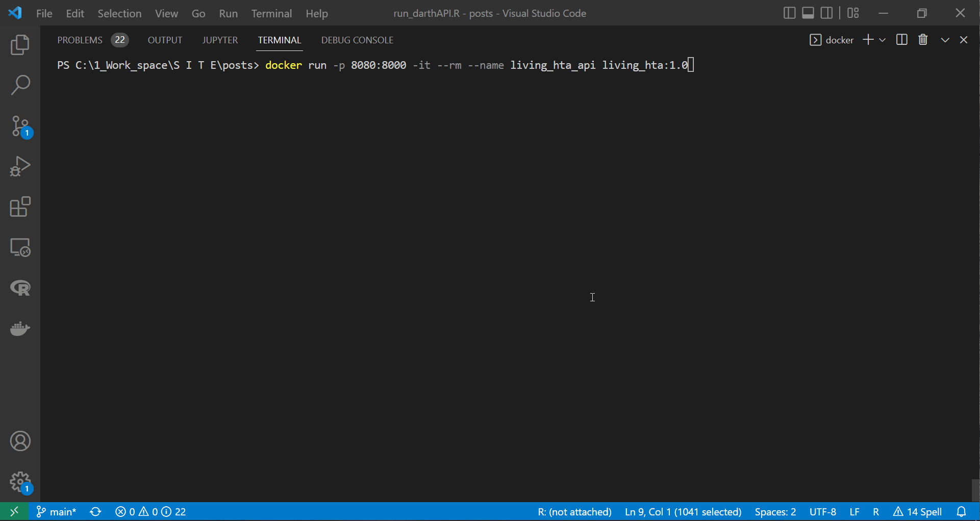Open Run and Debug view
This screenshot has height=521, width=980.
[20, 166]
